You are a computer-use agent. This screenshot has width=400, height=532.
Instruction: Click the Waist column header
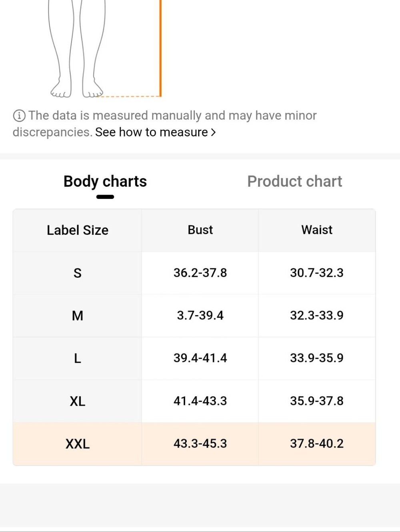pos(317,230)
